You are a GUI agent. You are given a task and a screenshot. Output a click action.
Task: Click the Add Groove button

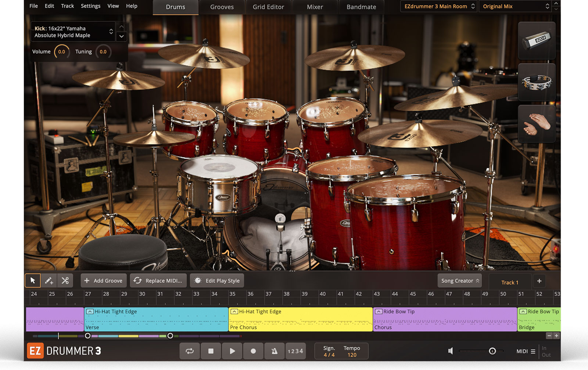[x=104, y=281]
